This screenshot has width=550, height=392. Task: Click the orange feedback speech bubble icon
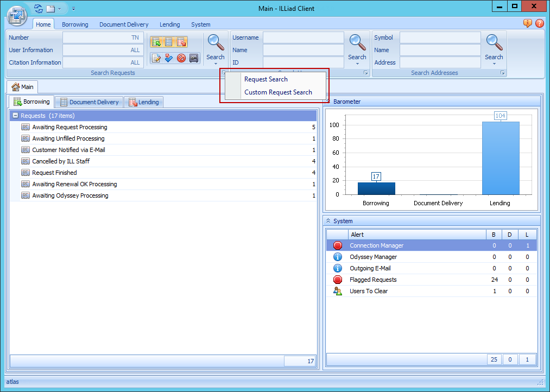[x=527, y=23]
